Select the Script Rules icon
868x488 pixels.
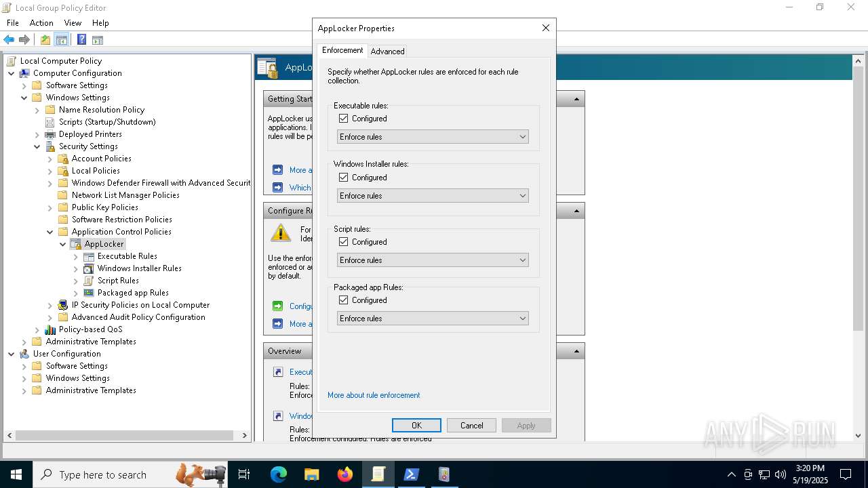coord(88,281)
